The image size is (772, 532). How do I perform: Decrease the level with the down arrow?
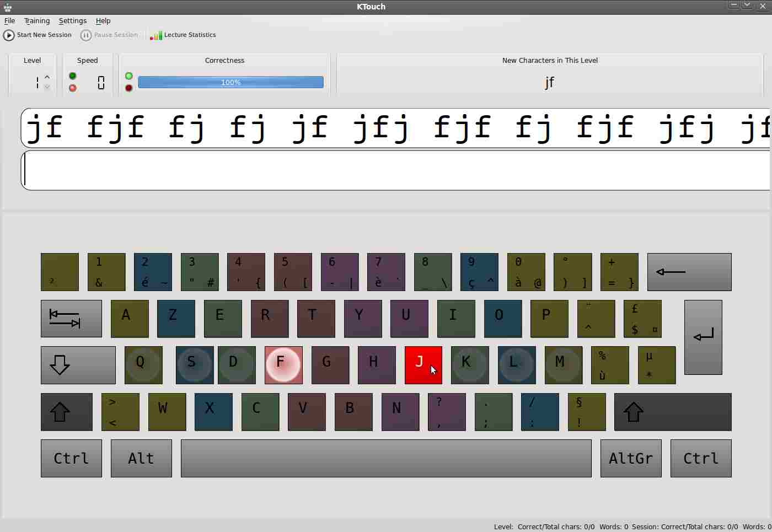[x=47, y=87]
